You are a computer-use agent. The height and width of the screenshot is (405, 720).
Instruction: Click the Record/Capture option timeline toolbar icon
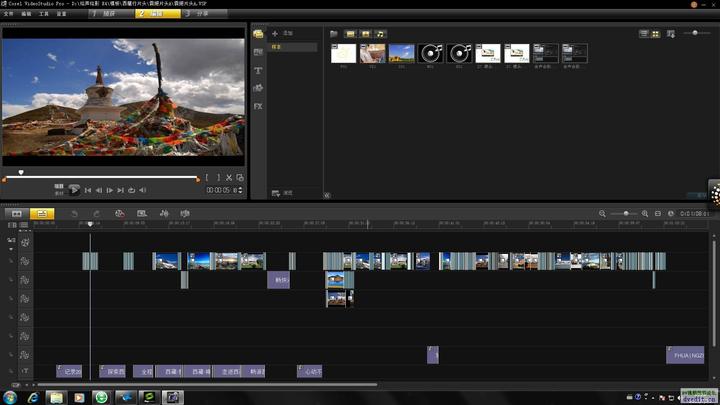tap(119, 214)
